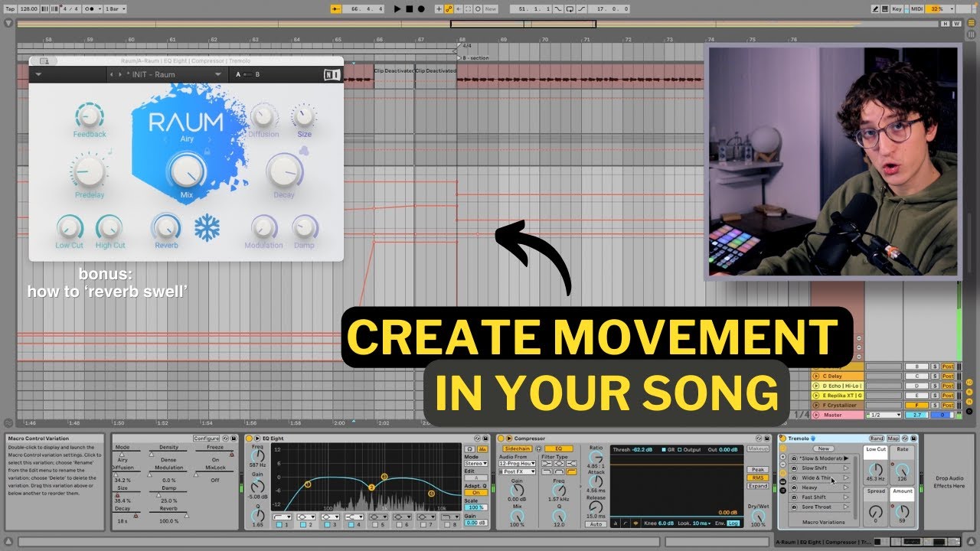Open the Audio From 12-Prog dropdown

click(518, 464)
